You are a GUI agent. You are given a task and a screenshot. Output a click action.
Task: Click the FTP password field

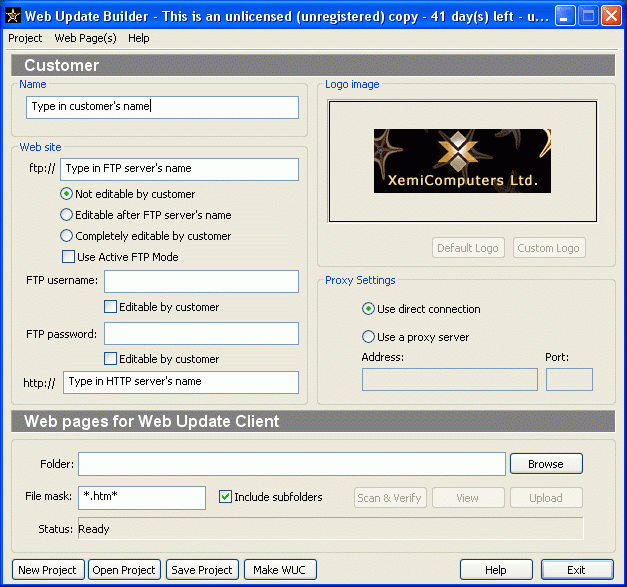[x=202, y=333]
